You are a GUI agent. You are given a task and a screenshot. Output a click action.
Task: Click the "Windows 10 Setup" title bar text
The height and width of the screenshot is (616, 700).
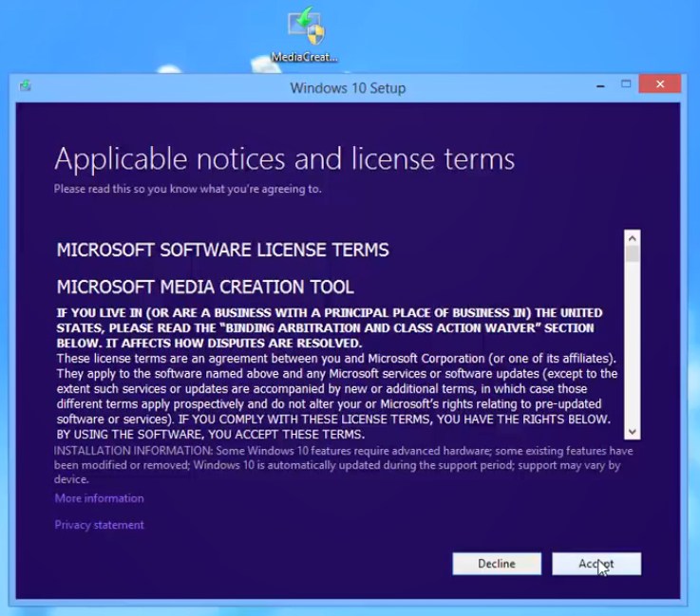(348, 88)
